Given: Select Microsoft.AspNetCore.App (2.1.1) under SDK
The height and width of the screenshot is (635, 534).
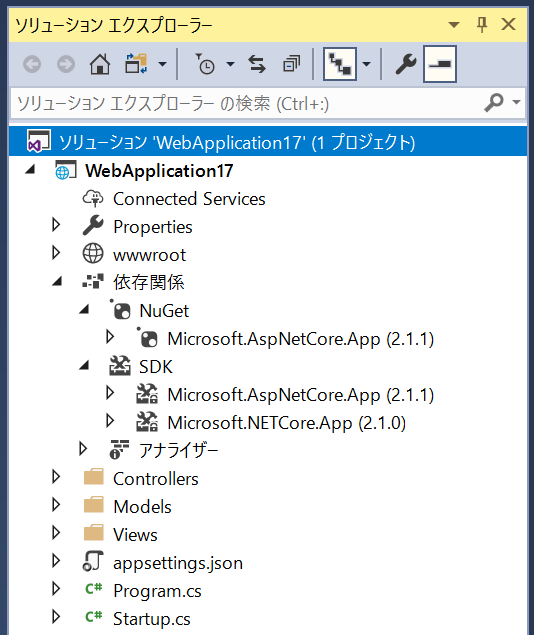Looking at the screenshot, I should click(301, 395).
